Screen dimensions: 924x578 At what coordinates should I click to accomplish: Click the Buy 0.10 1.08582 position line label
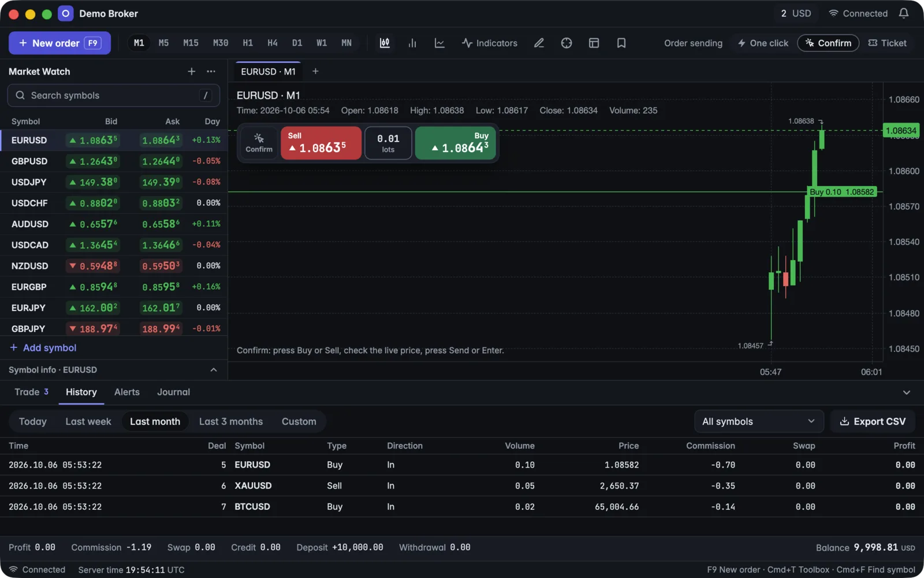pyautogui.click(x=842, y=192)
